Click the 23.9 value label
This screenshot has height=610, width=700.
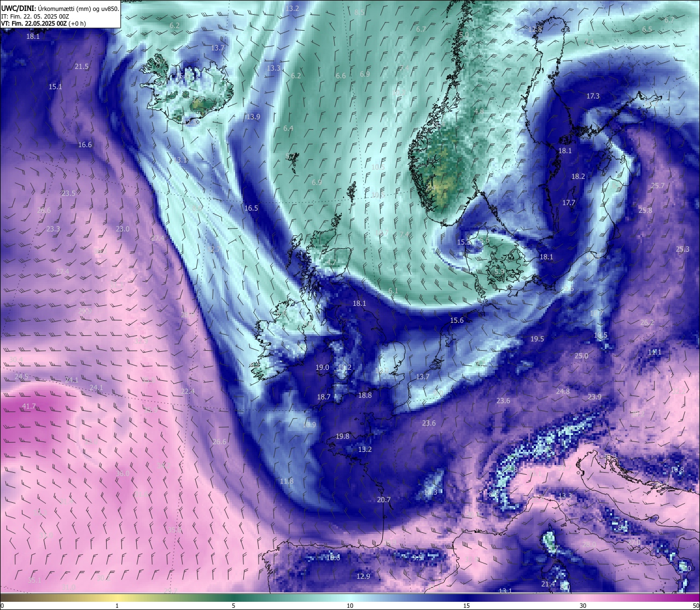click(594, 397)
